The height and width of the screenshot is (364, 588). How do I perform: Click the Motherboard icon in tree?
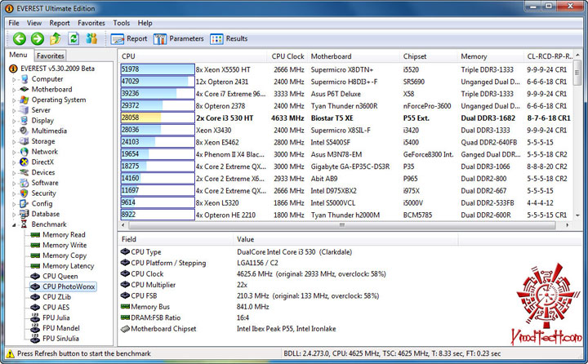(24, 89)
